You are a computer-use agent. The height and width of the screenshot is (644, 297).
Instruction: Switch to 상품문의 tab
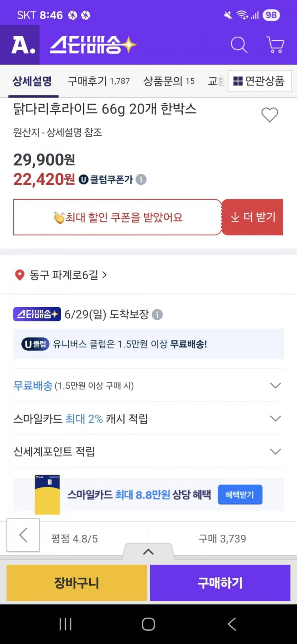(169, 81)
